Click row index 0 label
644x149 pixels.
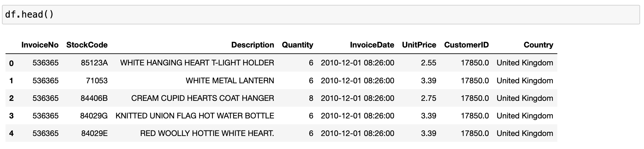11,63
